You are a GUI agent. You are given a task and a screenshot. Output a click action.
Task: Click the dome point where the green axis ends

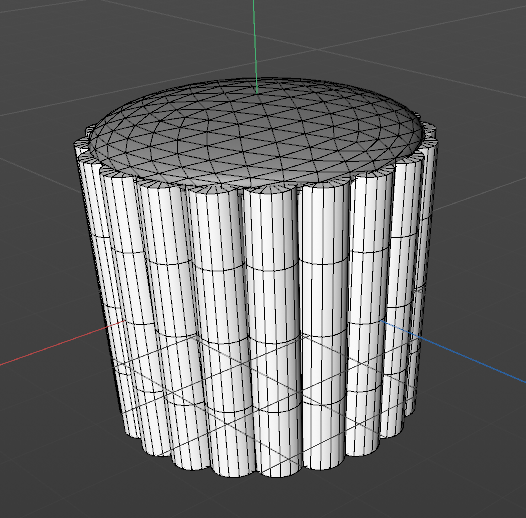click(x=257, y=93)
